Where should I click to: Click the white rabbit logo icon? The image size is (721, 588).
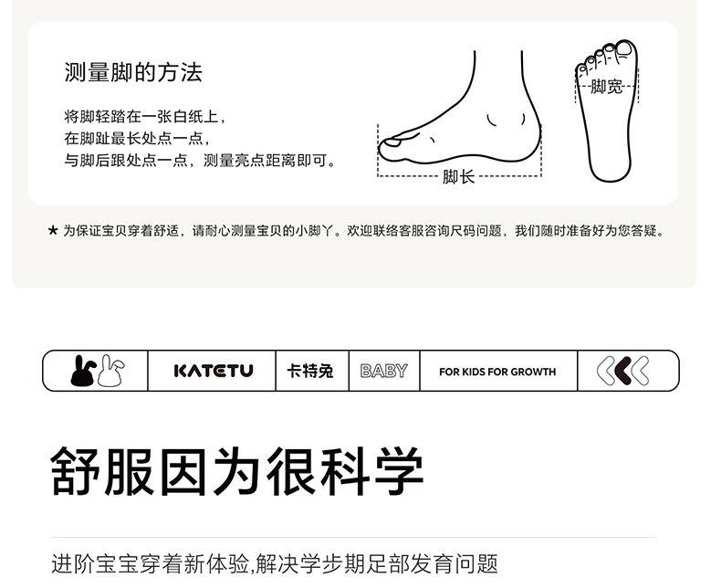point(110,371)
